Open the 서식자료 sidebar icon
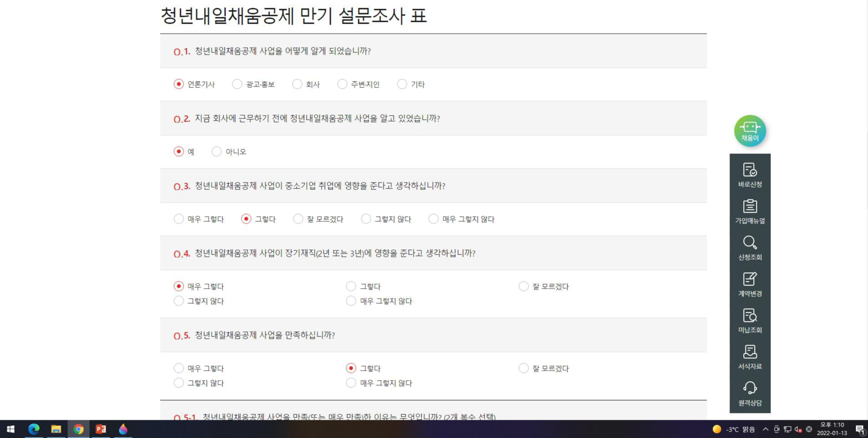The height and width of the screenshot is (438, 868). pos(750,357)
